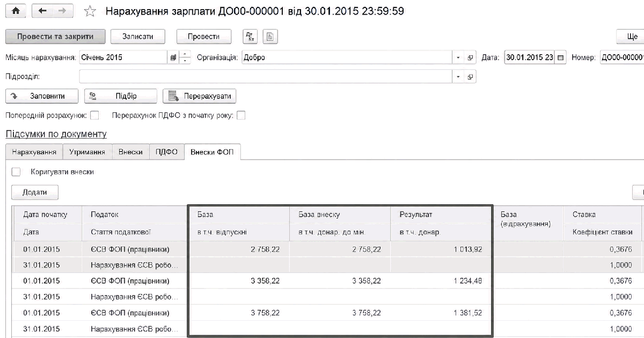The width and height of the screenshot is (644, 338).
Task: Open the calendar for the Дата field
Action: [560, 57]
